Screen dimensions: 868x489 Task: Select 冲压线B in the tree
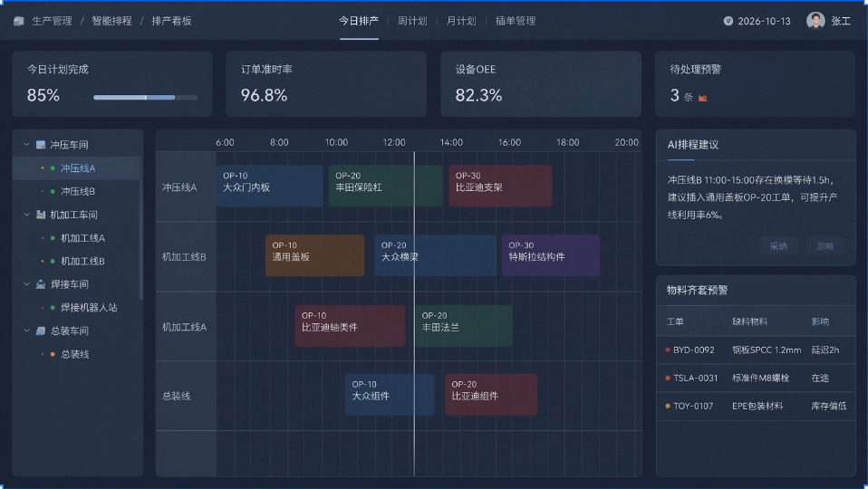76,191
